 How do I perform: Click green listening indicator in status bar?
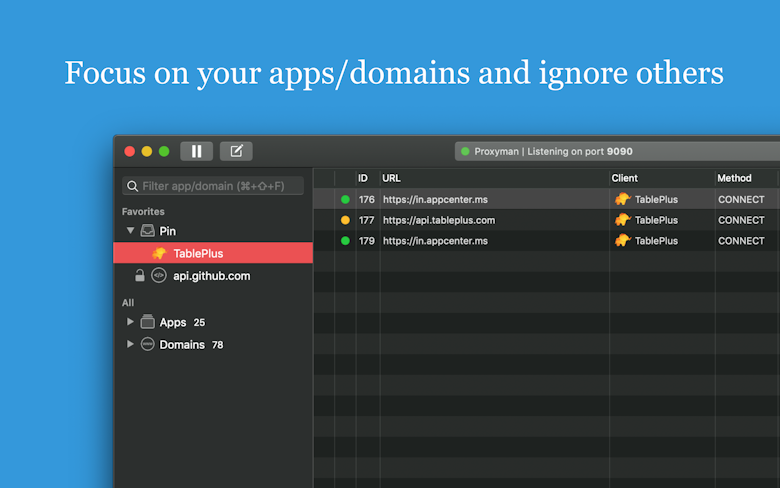tap(465, 151)
